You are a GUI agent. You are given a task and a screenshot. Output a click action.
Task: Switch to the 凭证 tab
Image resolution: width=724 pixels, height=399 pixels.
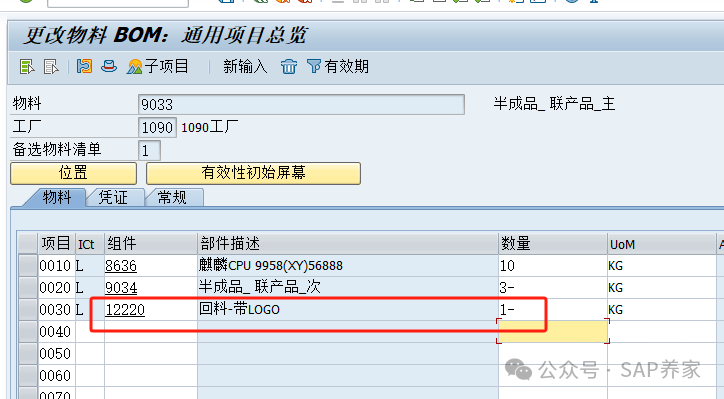pyautogui.click(x=114, y=198)
